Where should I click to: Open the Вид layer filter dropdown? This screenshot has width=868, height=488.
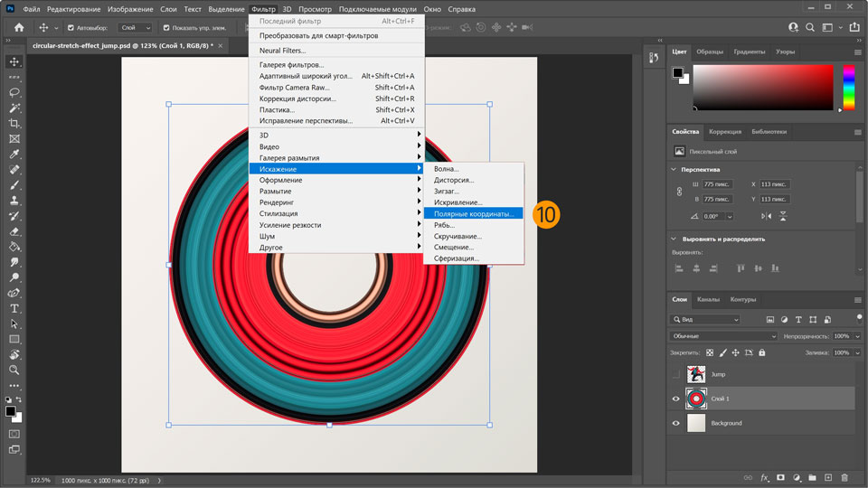704,319
